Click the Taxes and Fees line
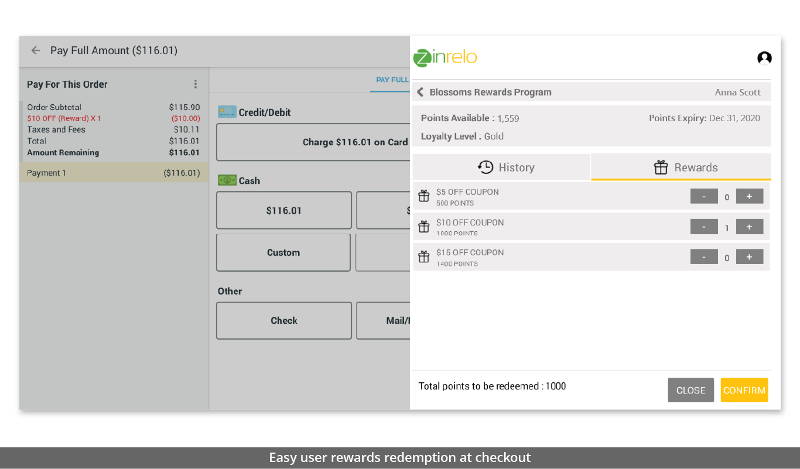Image resolution: width=800 pixels, height=469 pixels. (x=113, y=130)
